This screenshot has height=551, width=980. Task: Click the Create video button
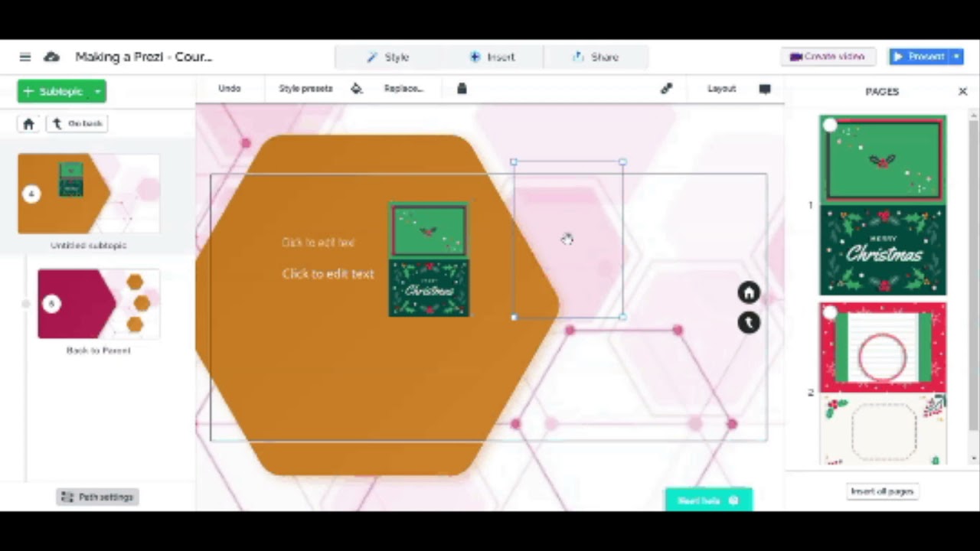[x=828, y=57]
